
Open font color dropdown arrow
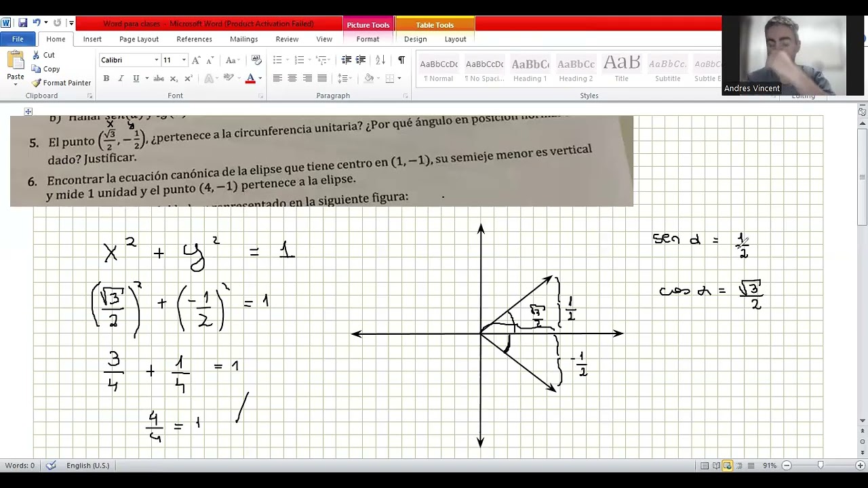tap(260, 79)
